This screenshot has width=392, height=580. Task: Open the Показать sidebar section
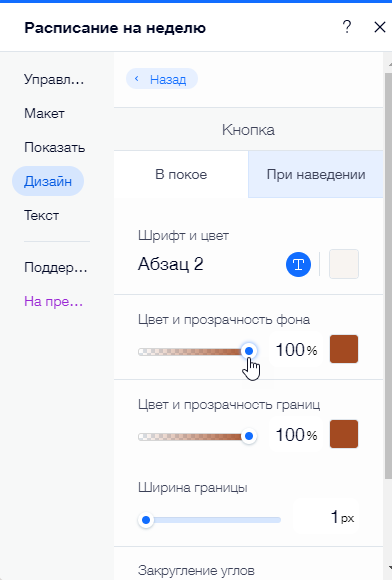pyautogui.click(x=54, y=147)
